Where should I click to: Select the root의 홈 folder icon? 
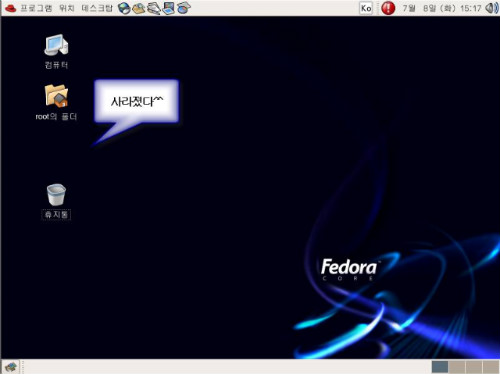coord(56,96)
